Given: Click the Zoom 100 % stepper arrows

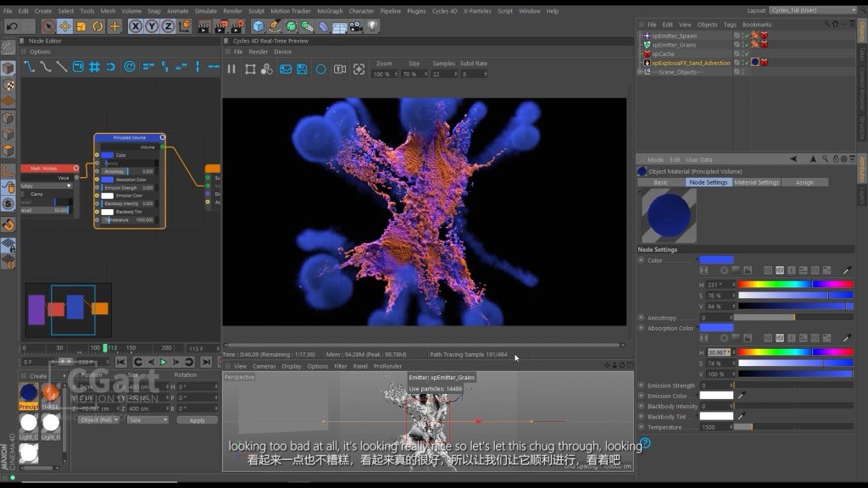Looking at the screenshot, I should [397, 75].
